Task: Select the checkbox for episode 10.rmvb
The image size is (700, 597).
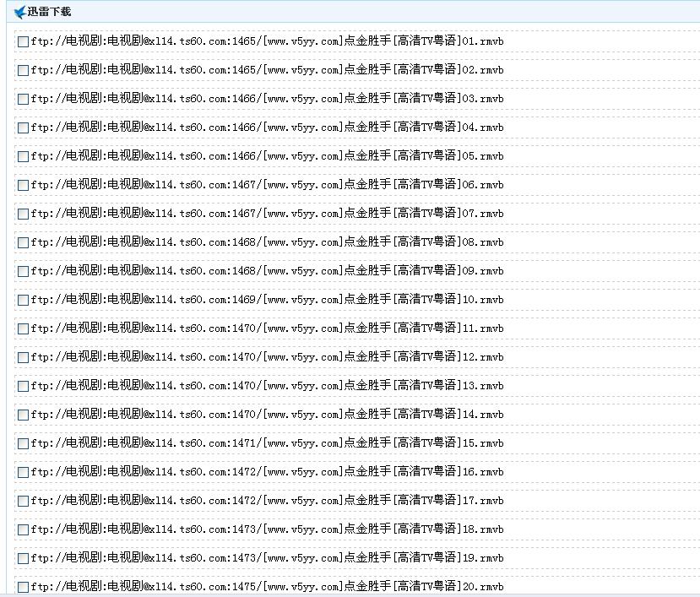Action: 23,300
